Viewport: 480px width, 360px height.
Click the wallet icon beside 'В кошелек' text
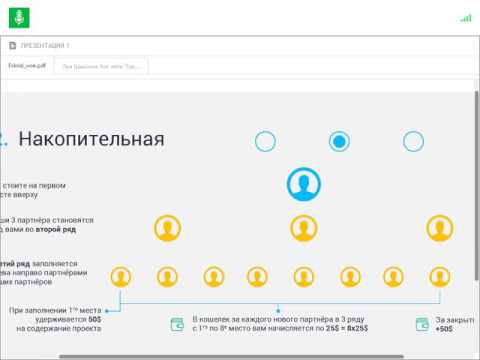[177, 324]
